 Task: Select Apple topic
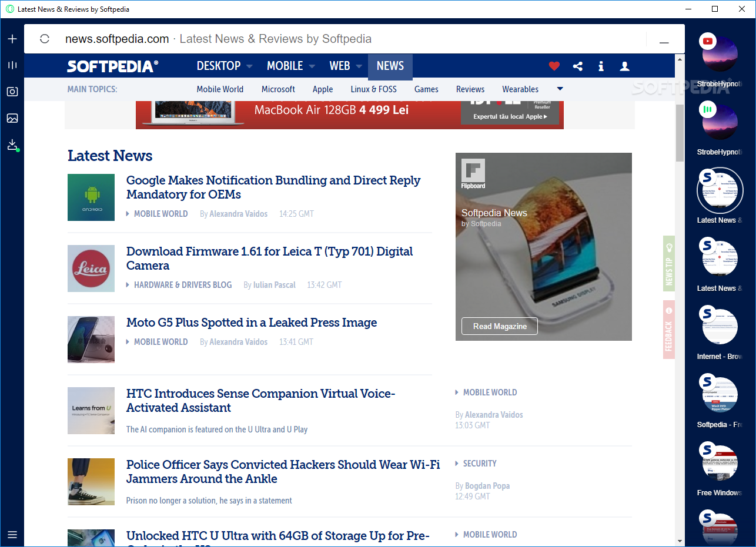click(x=323, y=89)
